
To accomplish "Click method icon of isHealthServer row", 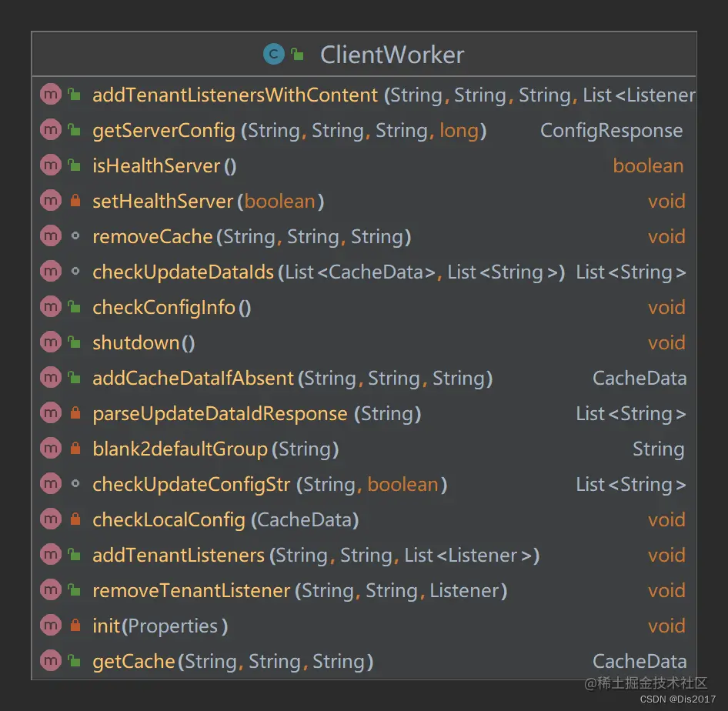I will point(51,165).
